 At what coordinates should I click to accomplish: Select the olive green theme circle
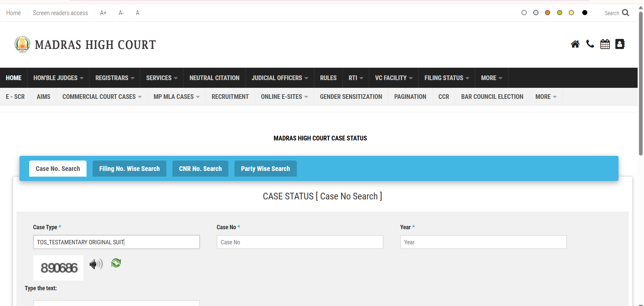point(559,13)
